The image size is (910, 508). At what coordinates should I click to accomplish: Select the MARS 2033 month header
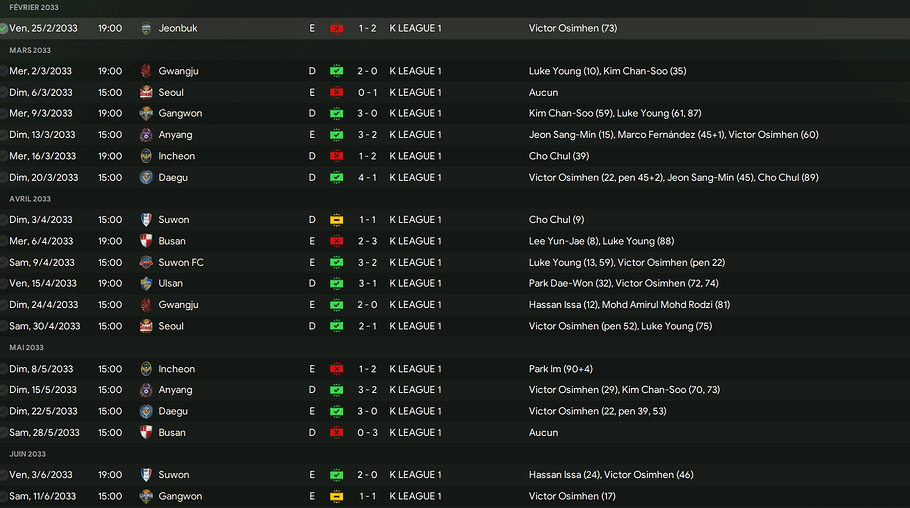[x=30, y=50]
